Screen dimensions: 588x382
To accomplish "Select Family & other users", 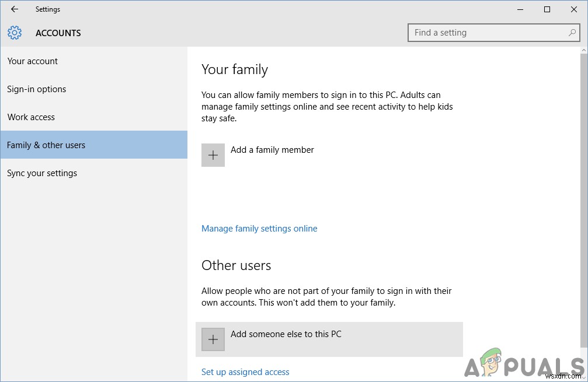I will pyautogui.click(x=94, y=145).
